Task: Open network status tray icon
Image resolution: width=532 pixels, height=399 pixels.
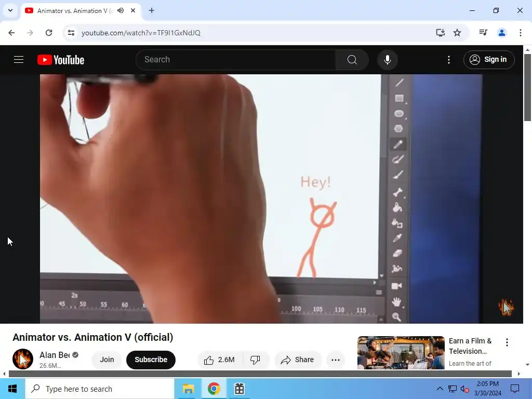Action: 453,389
